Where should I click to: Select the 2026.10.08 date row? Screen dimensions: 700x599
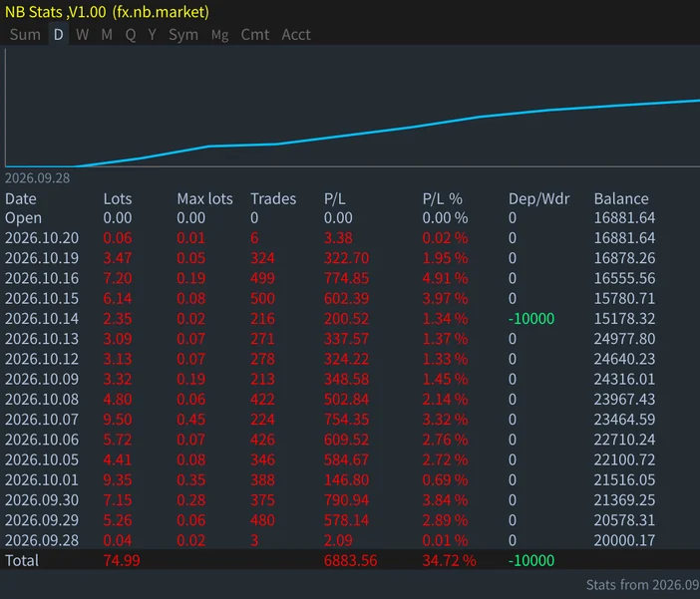pyautogui.click(x=42, y=399)
